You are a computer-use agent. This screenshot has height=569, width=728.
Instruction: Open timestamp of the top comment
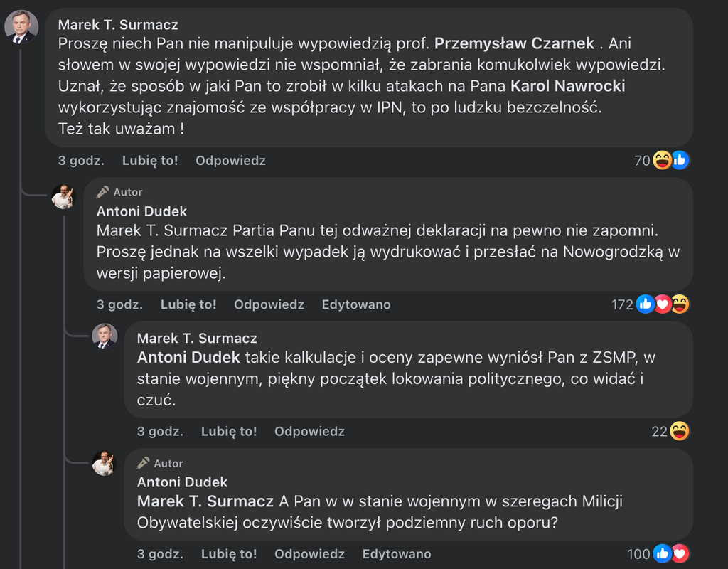(81, 161)
